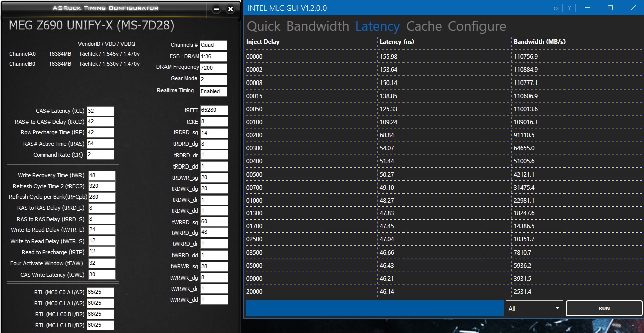This screenshot has height=333, width=644.
Task: Open the Configure tab
Action: [x=477, y=26]
